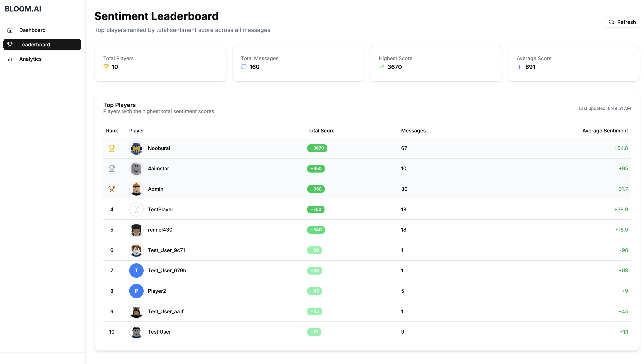Click the gold trophy icon for Nooburai

(x=112, y=148)
